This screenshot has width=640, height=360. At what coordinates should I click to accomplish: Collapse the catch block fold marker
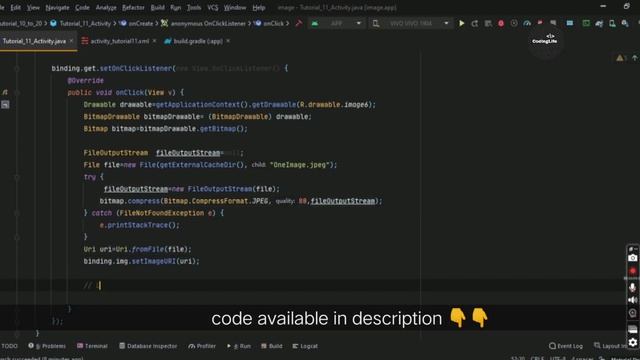17,213
